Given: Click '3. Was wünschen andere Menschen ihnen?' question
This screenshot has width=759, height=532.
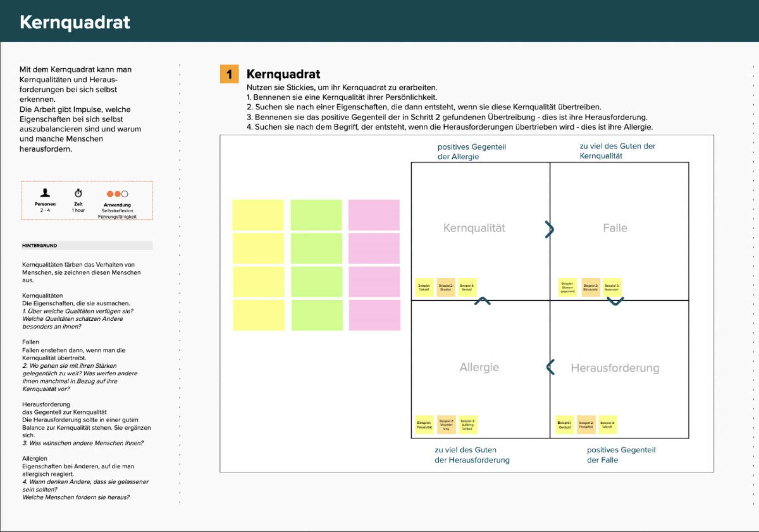Looking at the screenshot, I should 83,443.
